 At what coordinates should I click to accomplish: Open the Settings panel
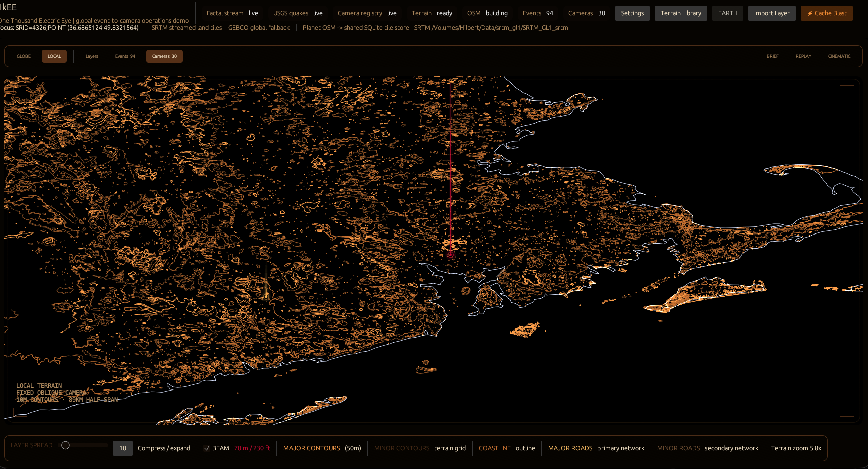coord(632,13)
